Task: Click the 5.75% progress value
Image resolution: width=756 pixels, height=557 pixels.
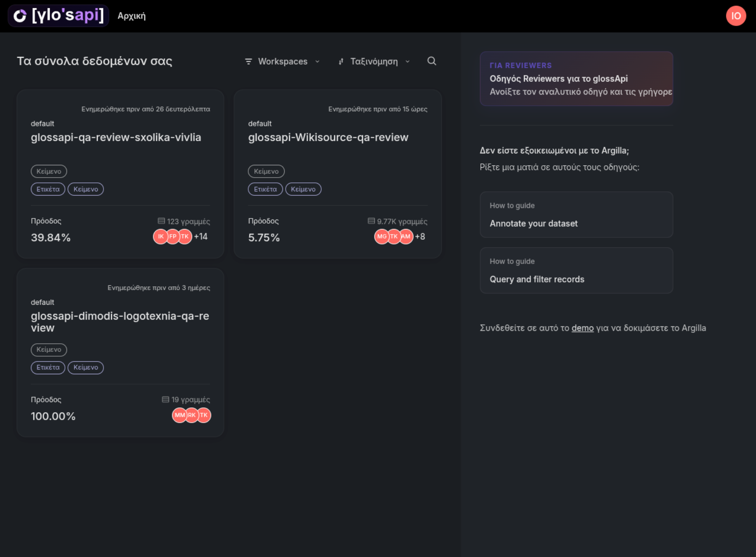Action: coord(264,238)
